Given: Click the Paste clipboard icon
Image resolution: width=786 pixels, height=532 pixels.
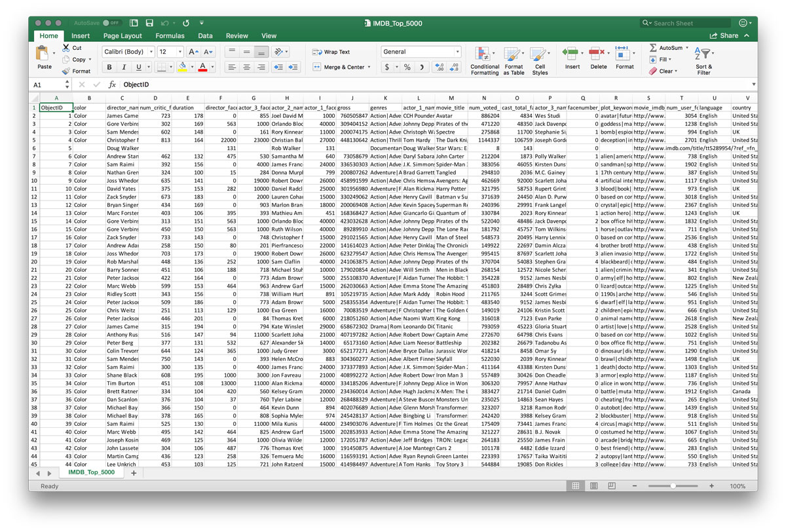Looking at the screenshot, I should [x=45, y=54].
